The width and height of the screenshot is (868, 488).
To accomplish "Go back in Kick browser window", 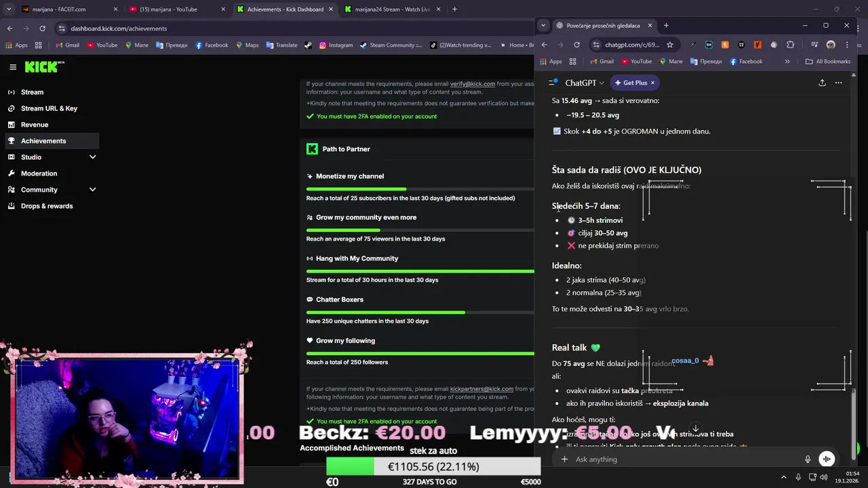I will [9, 28].
